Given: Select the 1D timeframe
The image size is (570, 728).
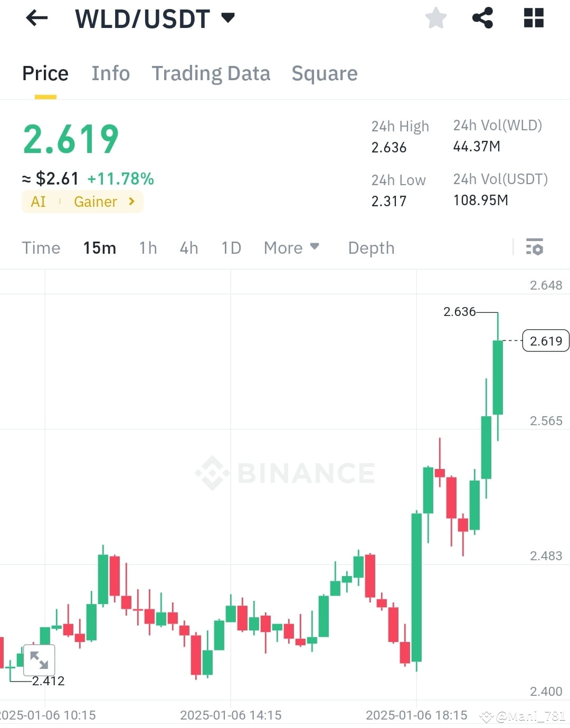Looking at the screenshot, I should 231,247.
